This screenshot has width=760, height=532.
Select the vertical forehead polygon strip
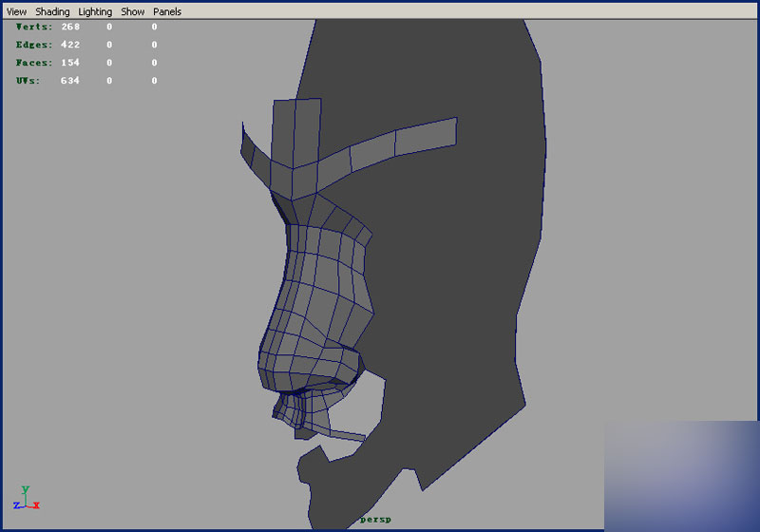(x=296, y=133)
